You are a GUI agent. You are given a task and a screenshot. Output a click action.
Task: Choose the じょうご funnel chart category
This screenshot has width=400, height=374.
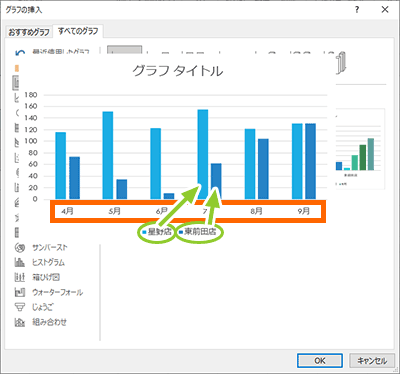[34, 307]
